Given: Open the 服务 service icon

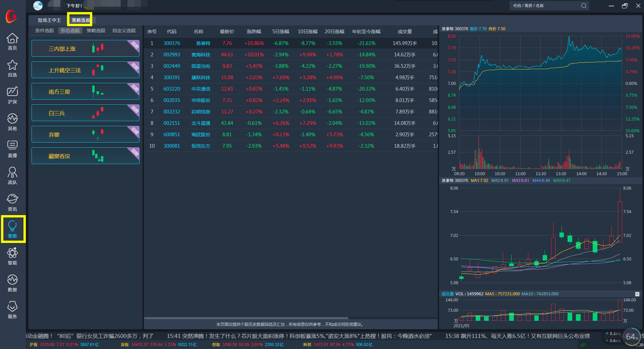Looking at the screenshot, I should pos(12,310).
